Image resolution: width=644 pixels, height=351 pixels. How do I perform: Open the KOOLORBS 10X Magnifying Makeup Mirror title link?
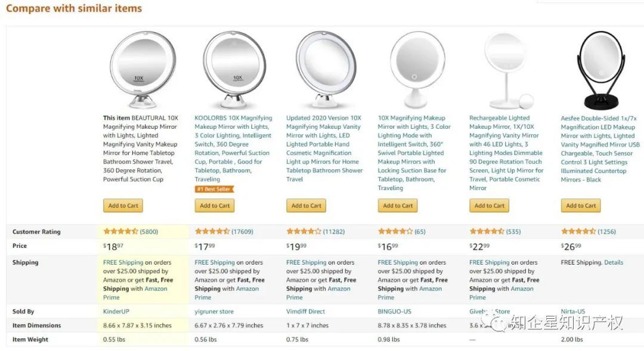233,148
